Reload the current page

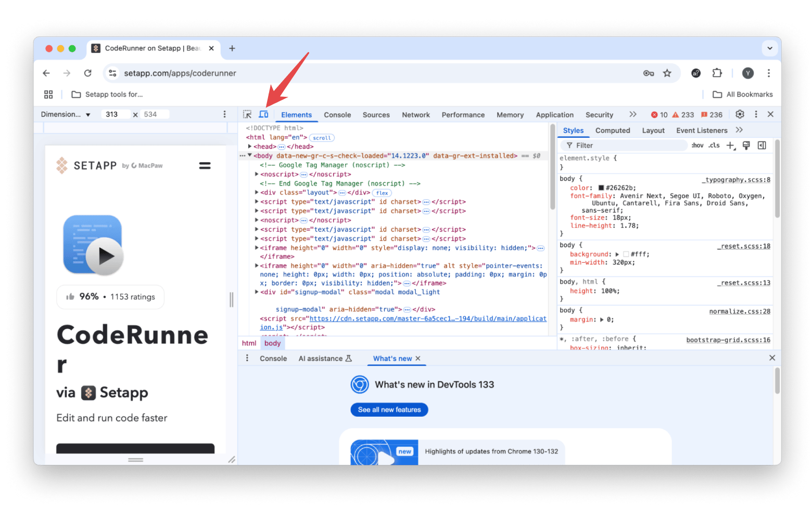[88, 73]
